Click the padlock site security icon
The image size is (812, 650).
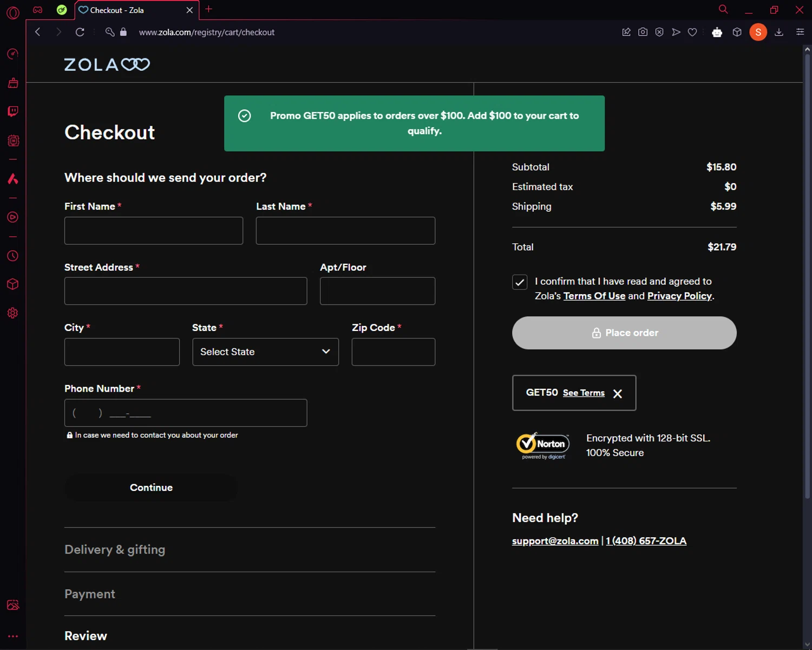(x=123, y=32)
